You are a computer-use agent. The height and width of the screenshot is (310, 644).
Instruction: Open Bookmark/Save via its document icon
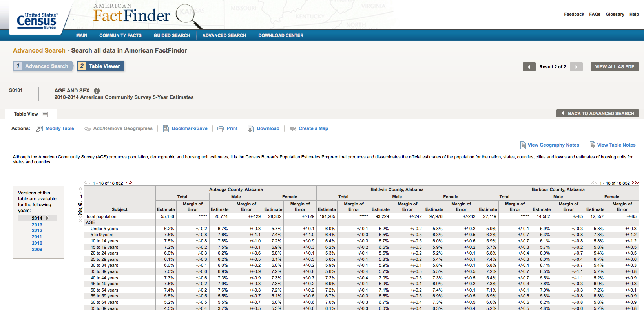click(166, 128)
